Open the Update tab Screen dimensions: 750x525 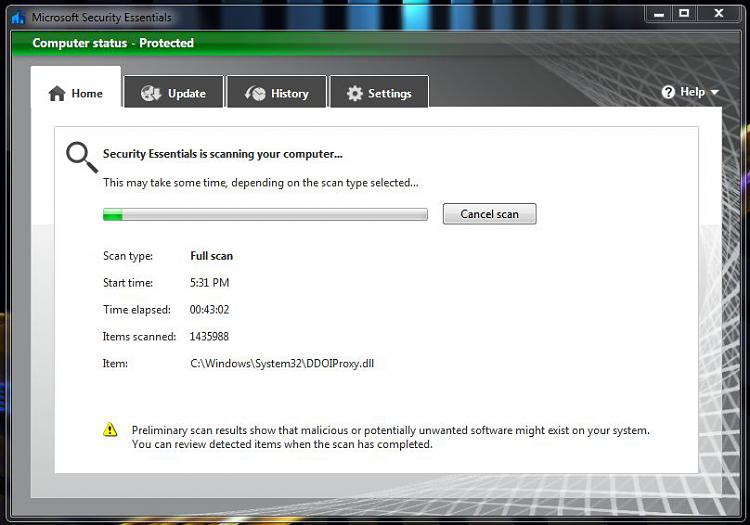click(174, 92)
